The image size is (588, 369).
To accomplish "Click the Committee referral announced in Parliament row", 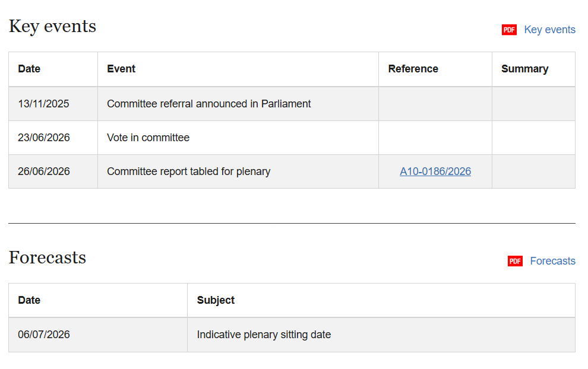I will (x=292, y=104).
